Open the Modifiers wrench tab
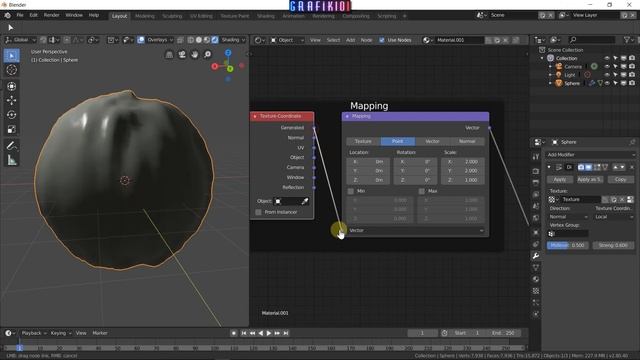Screen dimensions: 640x360 (x=536, y=256)
